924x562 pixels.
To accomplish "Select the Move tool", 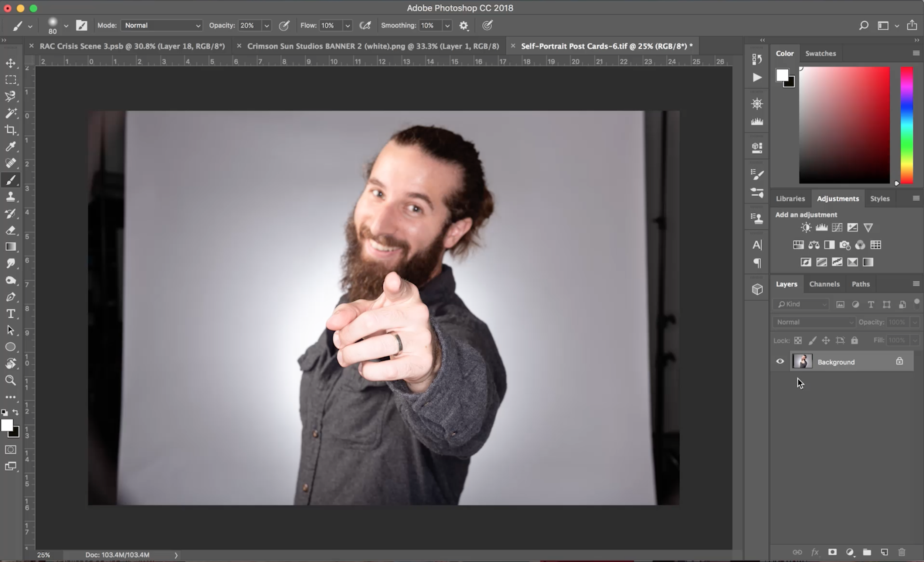I will [10, 63].
